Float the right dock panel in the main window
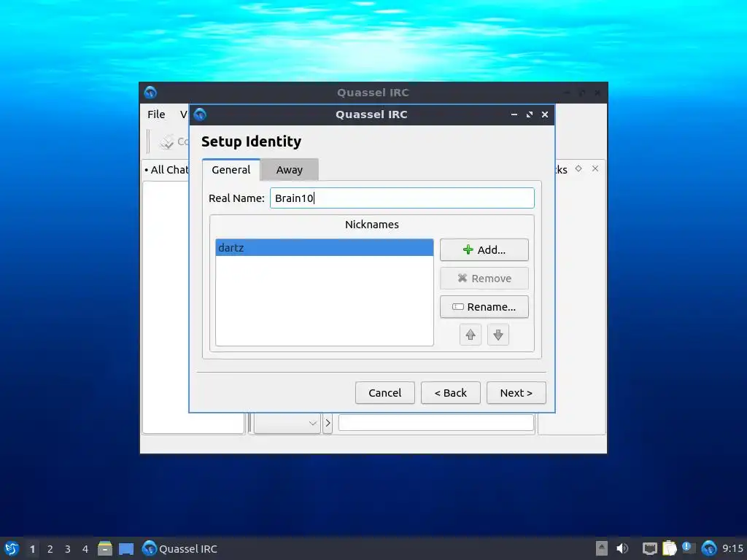The image size is (747, 560). click(x=578, y=168)
